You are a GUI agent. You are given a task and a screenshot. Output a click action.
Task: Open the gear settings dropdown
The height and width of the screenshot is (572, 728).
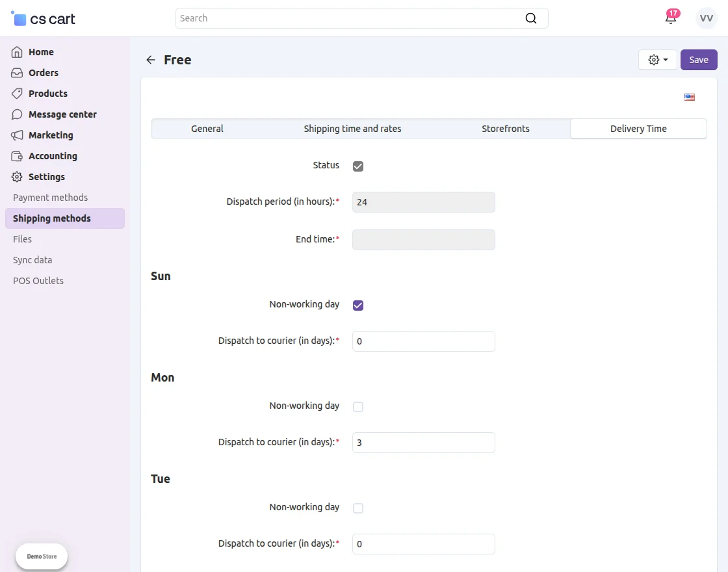[657, 59]
